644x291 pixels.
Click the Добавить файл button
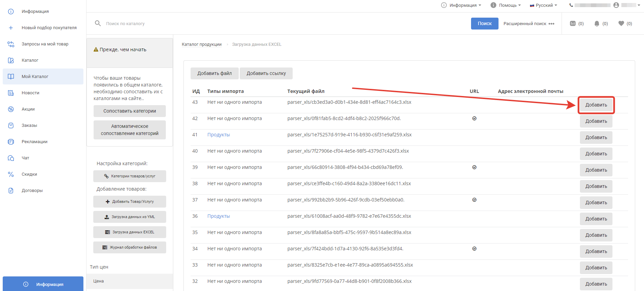214,73
